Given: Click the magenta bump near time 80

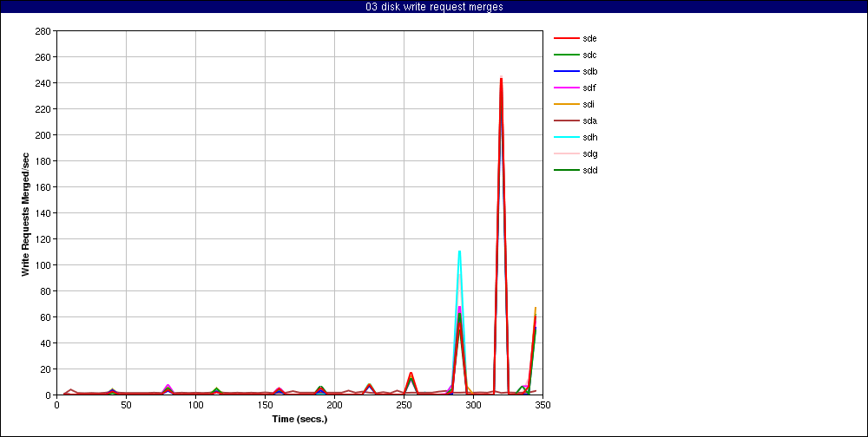Looking at the screenshot, I should coord(168,385).
